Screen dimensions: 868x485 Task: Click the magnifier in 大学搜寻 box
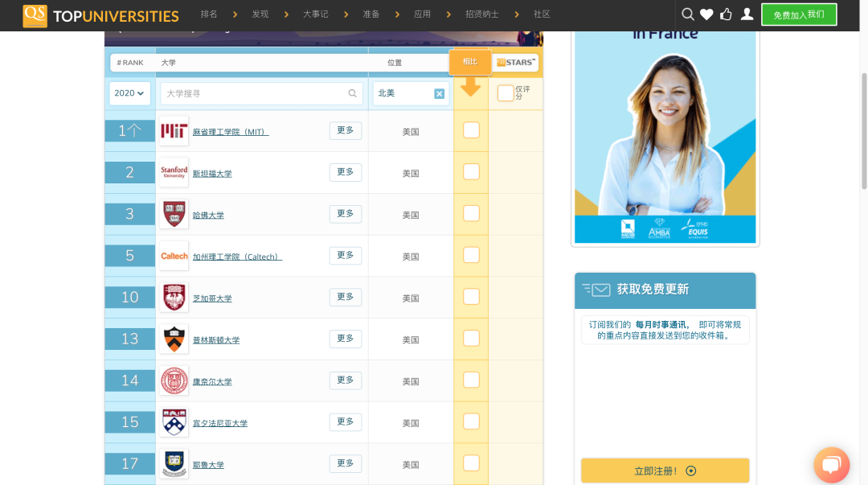pyautogui.click(x=352, y=93)
